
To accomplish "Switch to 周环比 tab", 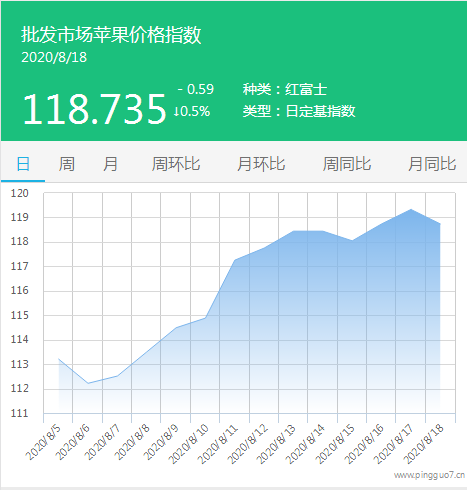I will (x=176, y=164).
